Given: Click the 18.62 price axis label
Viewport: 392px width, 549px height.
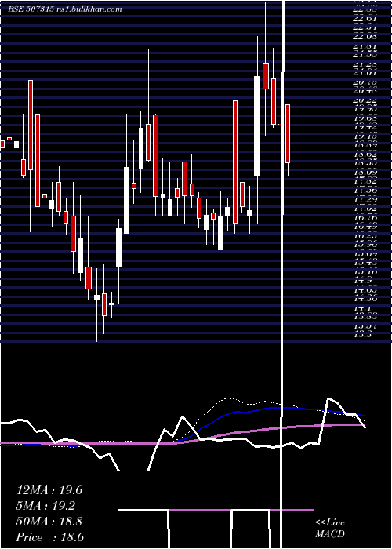Looking at the screenshot, I should [365, 154].
